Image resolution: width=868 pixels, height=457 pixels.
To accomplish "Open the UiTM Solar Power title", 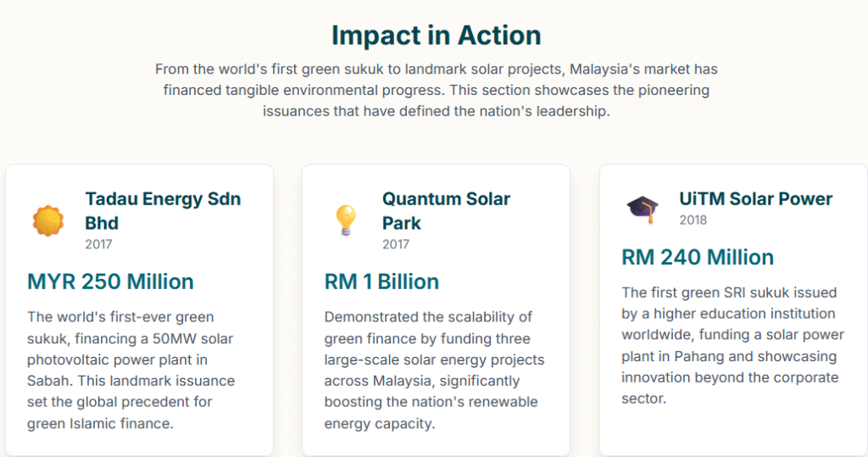I will [x=755, y=199].
